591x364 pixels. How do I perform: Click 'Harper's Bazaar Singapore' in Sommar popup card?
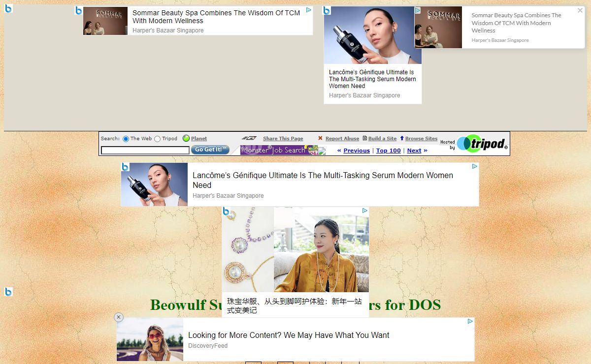tap(500, 40)
